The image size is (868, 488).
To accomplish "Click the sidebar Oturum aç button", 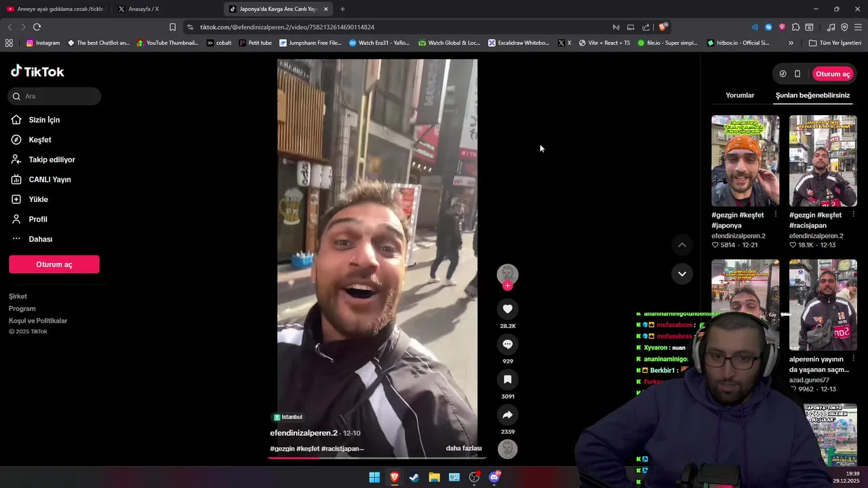I will click(x=54, y=264).
